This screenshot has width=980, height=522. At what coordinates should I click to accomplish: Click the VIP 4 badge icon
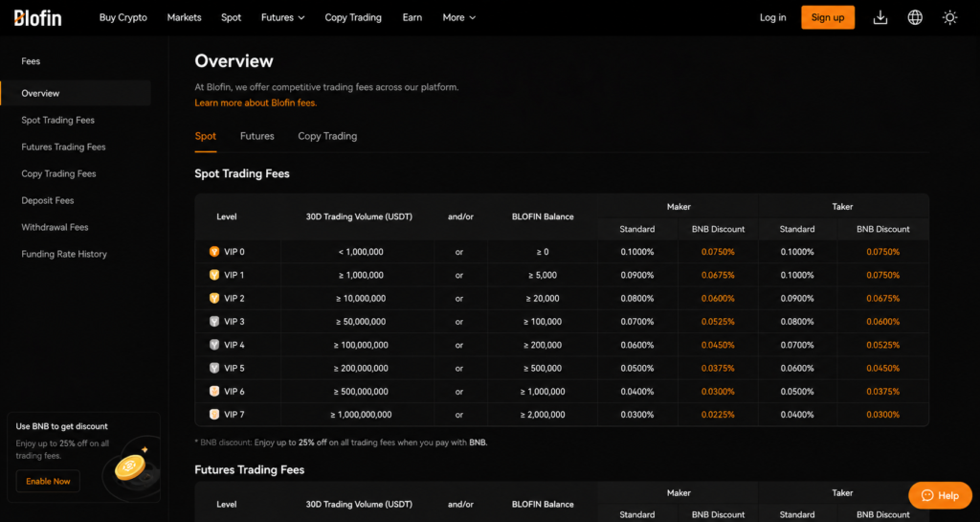214,345
